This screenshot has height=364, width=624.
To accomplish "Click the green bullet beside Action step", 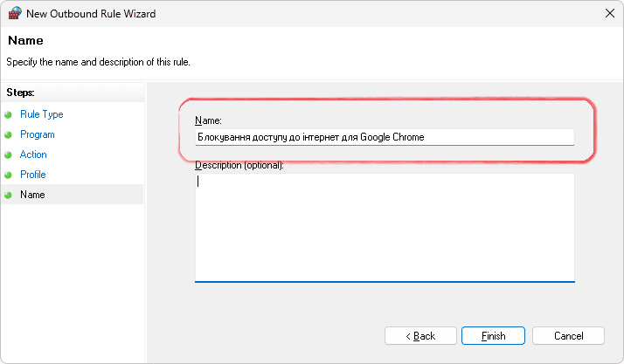I will (x=8, y=155).
